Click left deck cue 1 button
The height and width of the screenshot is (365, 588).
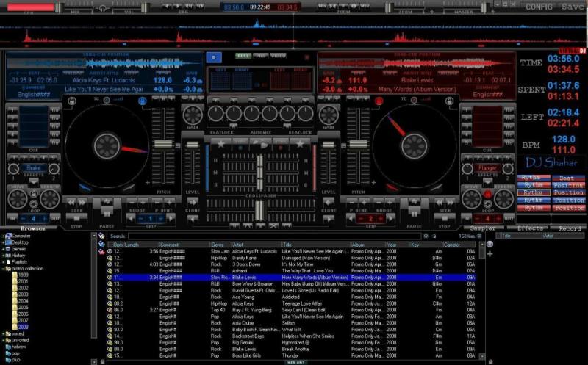(x=12, y=110)
